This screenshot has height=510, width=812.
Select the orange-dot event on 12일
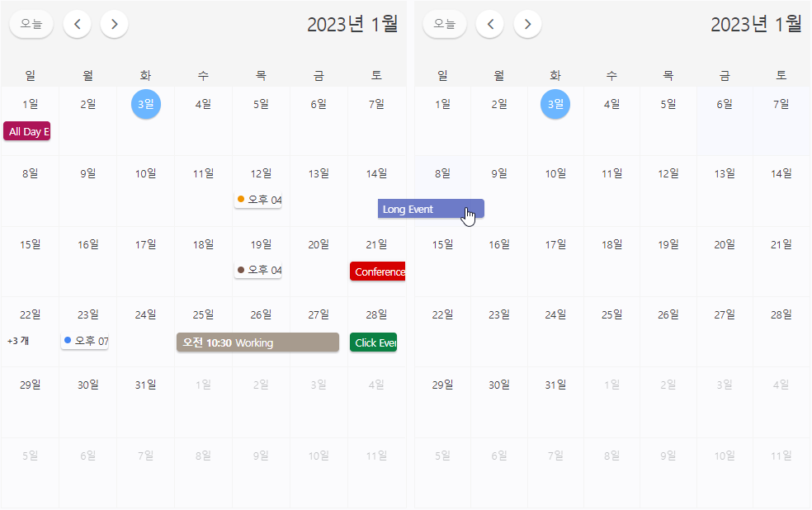pyautogui.click(x=258, y=200)
